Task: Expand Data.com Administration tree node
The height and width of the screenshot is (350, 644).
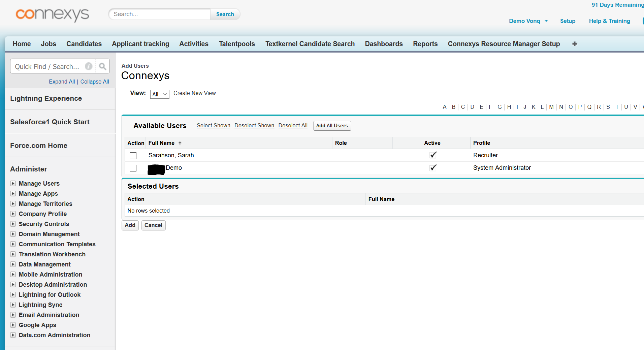Action: pyautogui.click(x=13, y=335)
